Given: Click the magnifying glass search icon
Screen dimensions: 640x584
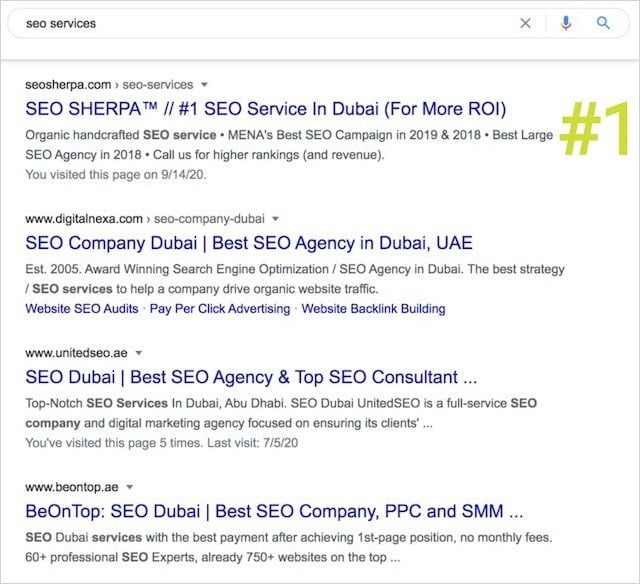Looking at the screenshot, I should [x=603, y=23].
